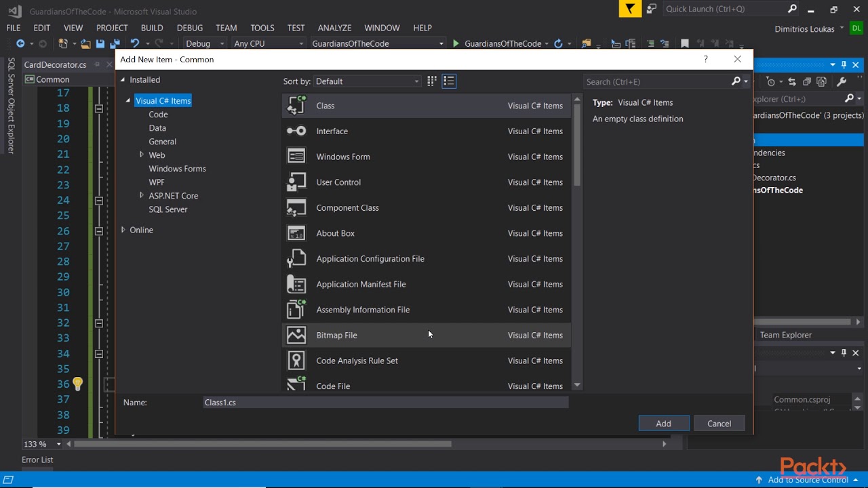This screenshot has height=488, width=868.
Task: Click the refresh icon next to Start
Action: point(558,43)
